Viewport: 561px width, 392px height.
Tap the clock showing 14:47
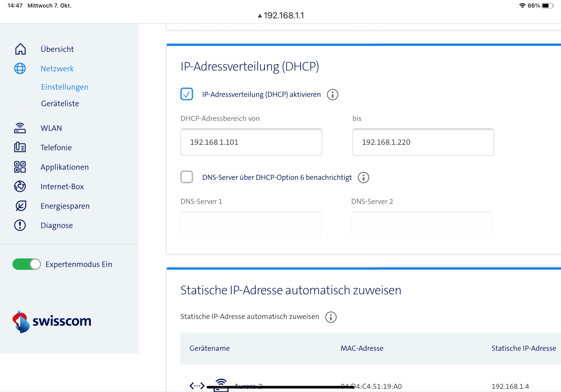coord(15,6)
